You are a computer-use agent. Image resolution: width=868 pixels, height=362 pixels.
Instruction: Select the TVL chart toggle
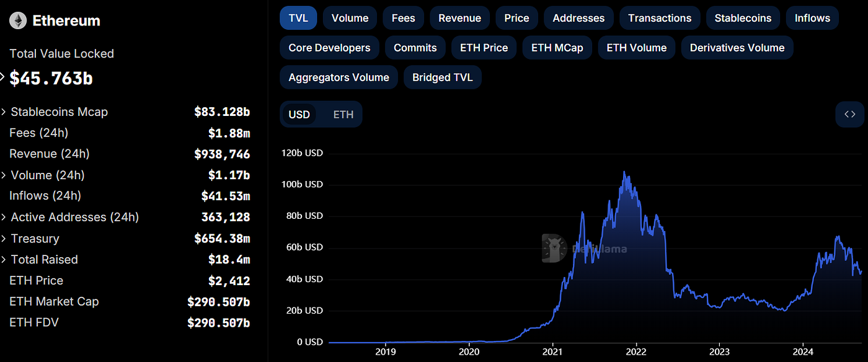298,18
